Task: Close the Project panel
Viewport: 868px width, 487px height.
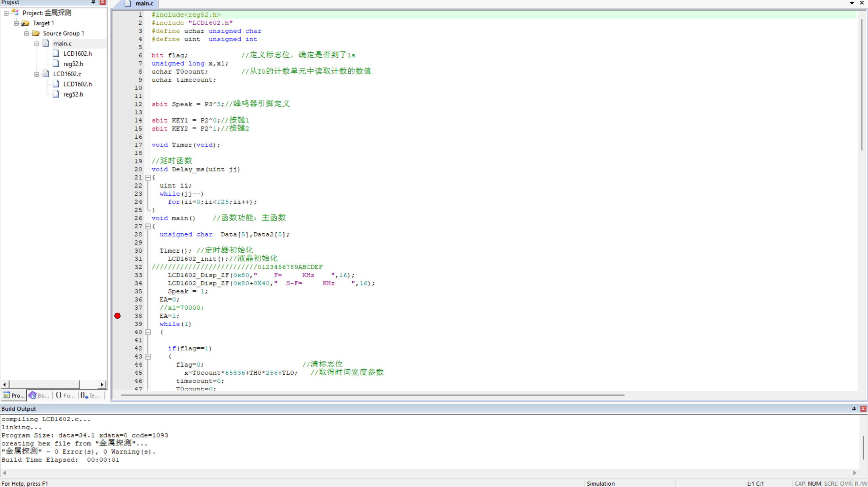Action: [102, 2]
